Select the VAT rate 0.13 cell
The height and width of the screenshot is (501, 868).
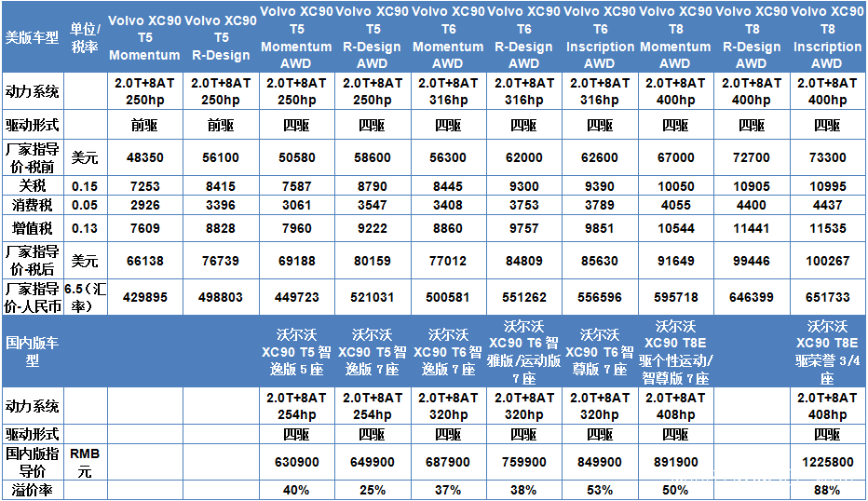[85, 228]
